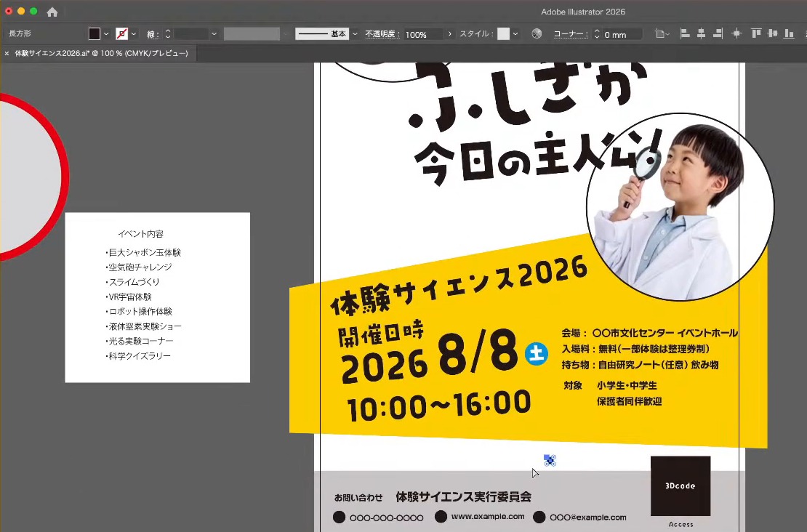Click the OOO@example.com text
This screenshot has height=532, width=807.
point(587,517)
